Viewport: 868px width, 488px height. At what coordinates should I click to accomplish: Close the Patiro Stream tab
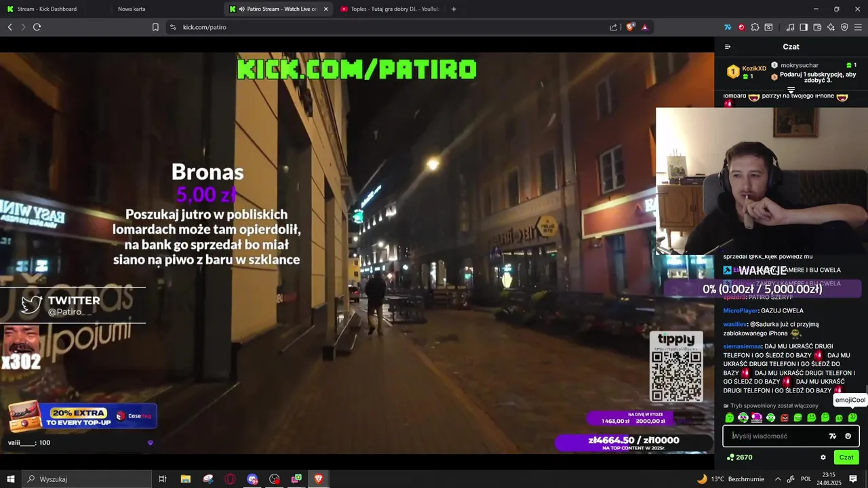[x=326, y=9]
